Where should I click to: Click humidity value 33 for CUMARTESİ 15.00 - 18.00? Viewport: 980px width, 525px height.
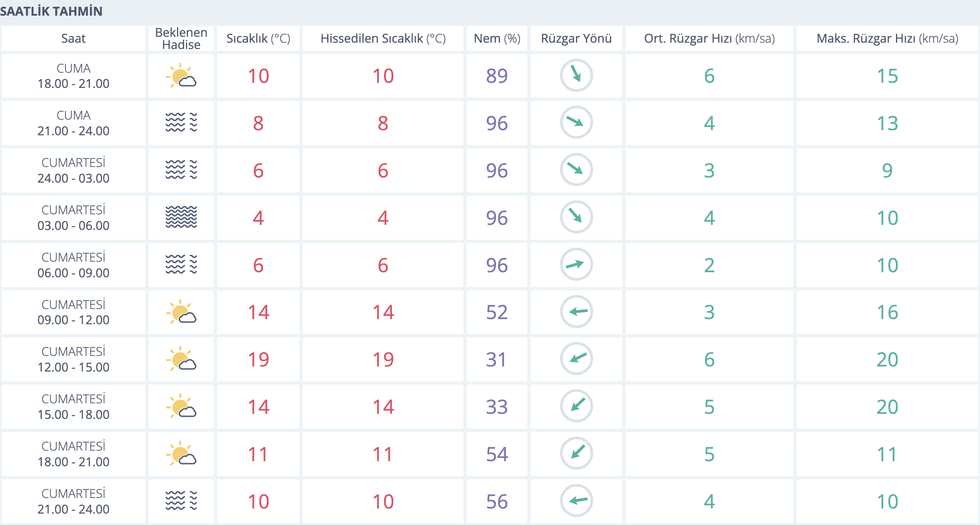point(497,407)
